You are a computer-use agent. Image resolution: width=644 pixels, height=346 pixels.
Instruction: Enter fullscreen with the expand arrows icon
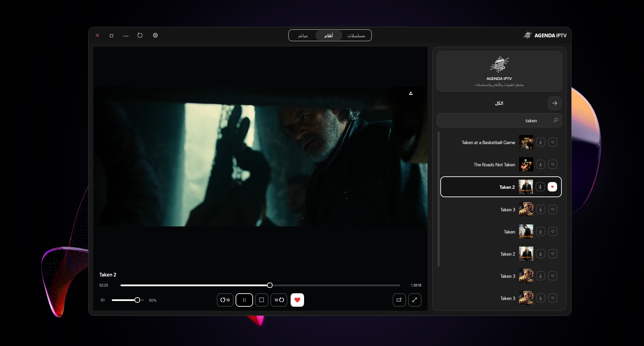pyautogui.click(x=415, y=300)
